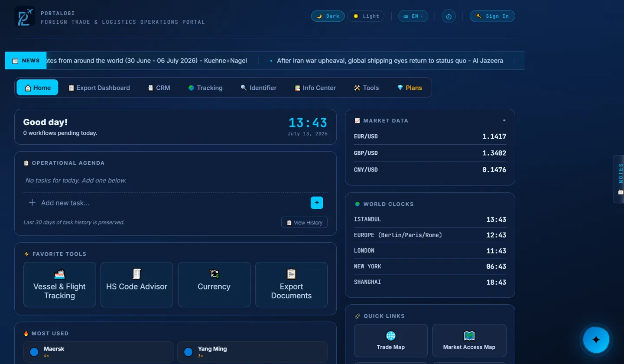Click the Operational Agenda heading
Viewport: 624px width, 364px height.
(x=64, y=163)
